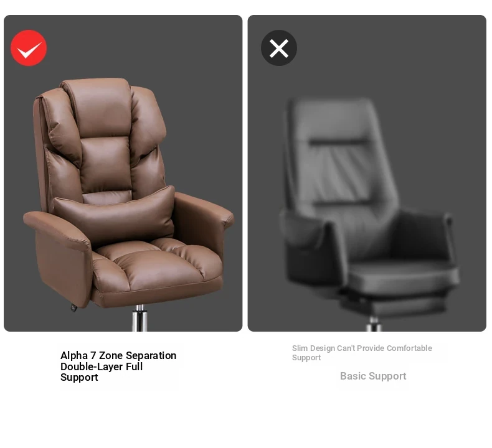The height and width of the screenshot is (448, 492).
Task: Click the gray chair's chrome base post
Action: point(374,324)
